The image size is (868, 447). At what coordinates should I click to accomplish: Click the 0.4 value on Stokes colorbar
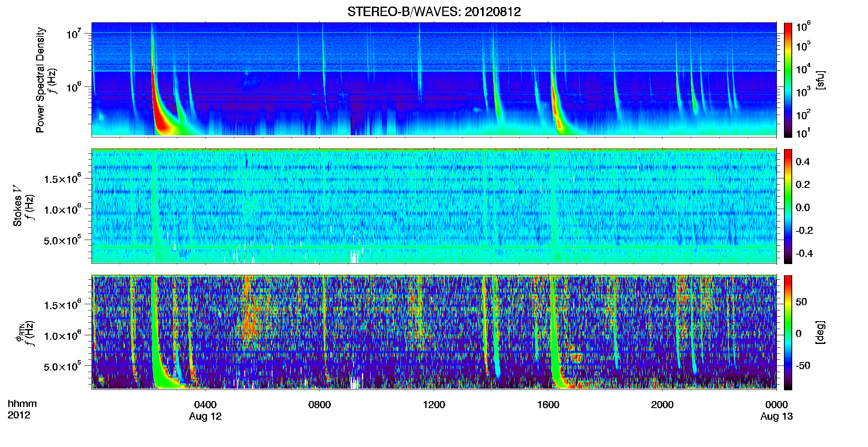(x=803, y=162)
